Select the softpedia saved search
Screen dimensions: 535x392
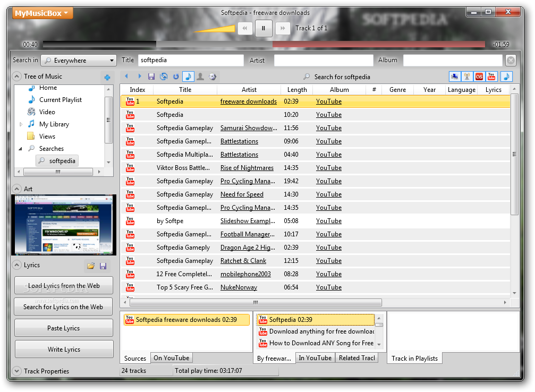click(x=57, y=161)
